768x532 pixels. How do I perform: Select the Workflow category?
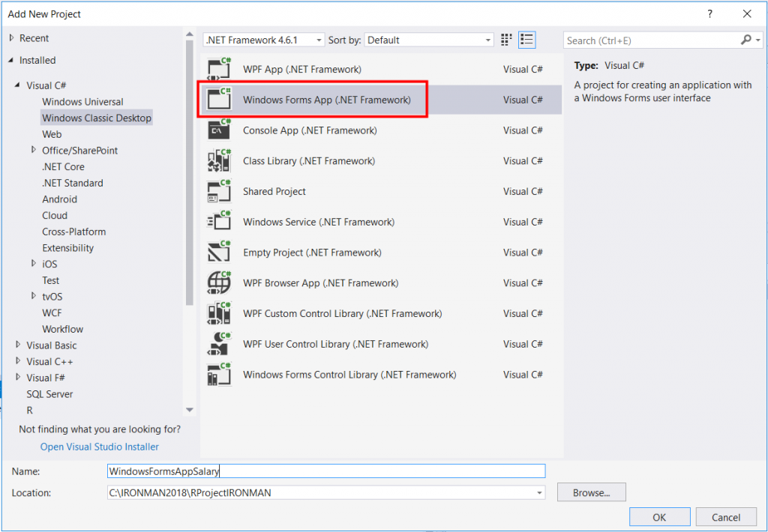(x=63, y=329)
